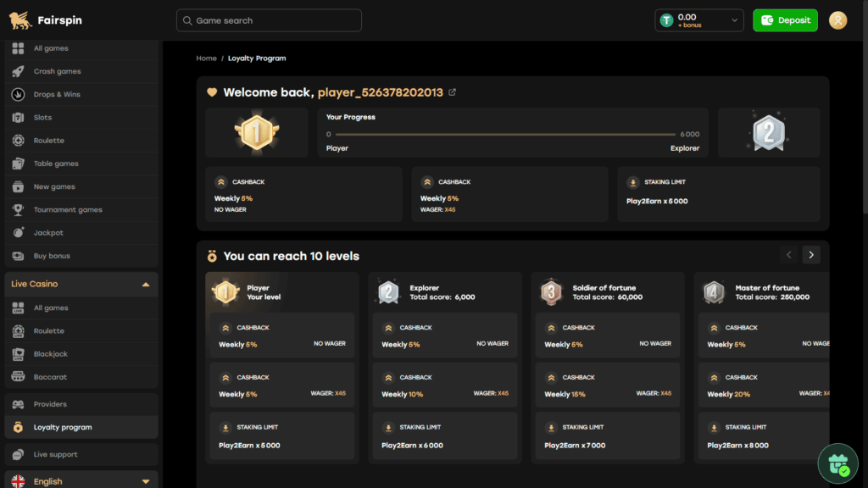Click the Your Progress bar
This screenshot has width=868, height=488.
(x=505, y=134)
